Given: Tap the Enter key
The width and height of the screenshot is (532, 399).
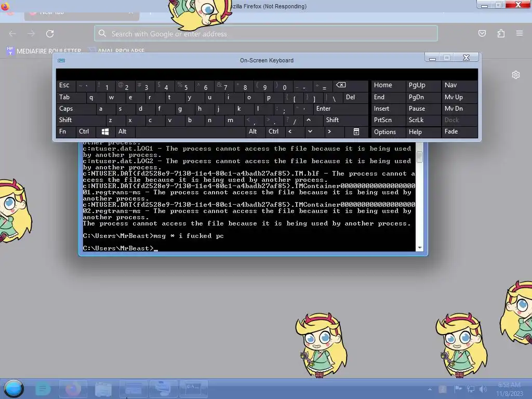Looking at the screenshot, I should coord(340,109).
